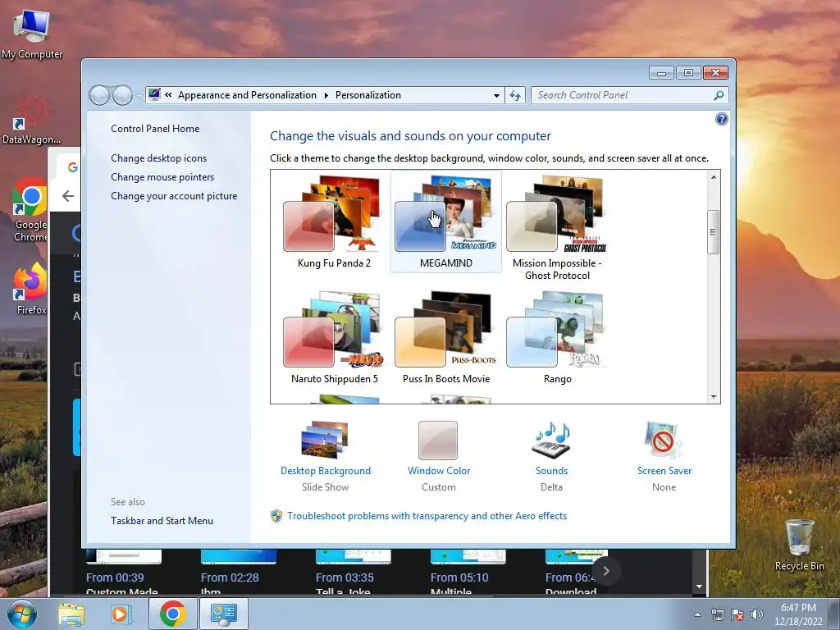Click From 05:10 chapter in Chrome window

pyautogui.click(x=468, y=573)
